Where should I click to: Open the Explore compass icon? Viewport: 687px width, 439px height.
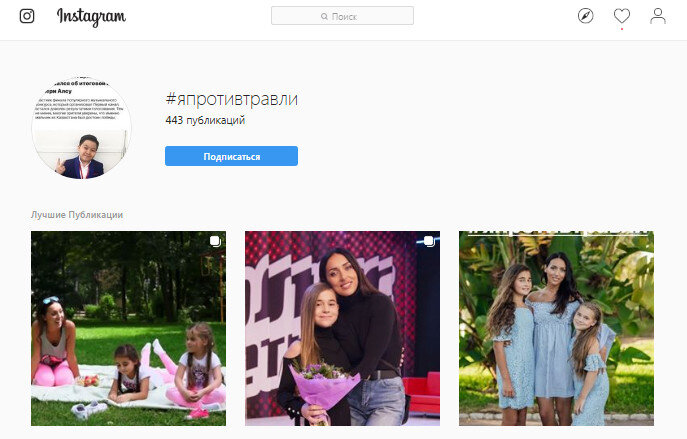coord(585,16)
